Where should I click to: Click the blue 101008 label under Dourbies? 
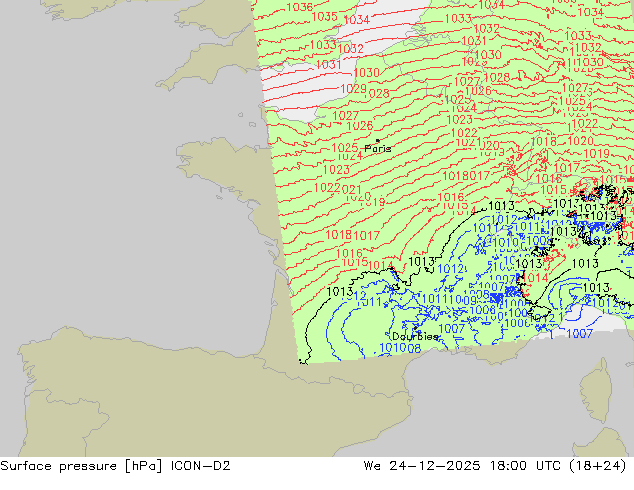(400, 348)
